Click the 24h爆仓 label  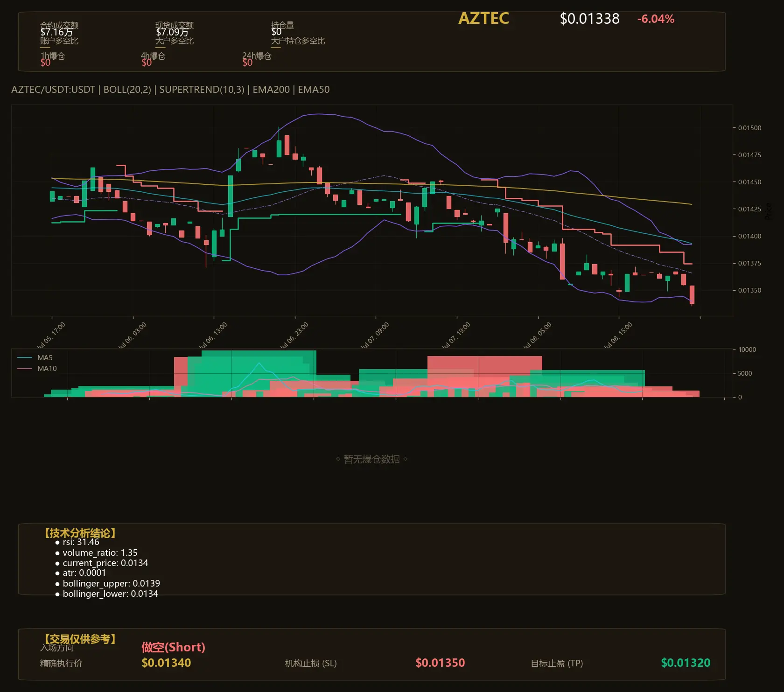tap(257, 56)
